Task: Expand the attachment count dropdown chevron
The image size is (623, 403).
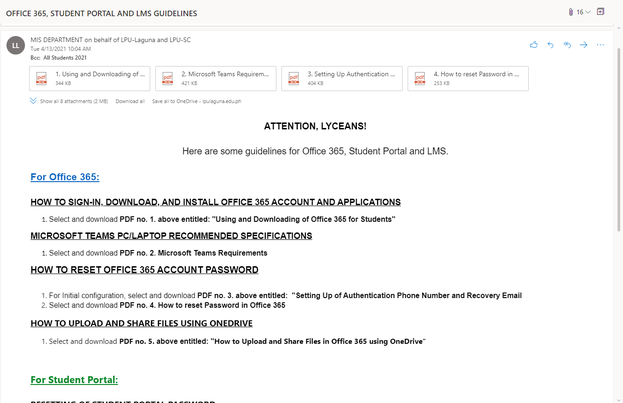Action: (x=588, y=12)
